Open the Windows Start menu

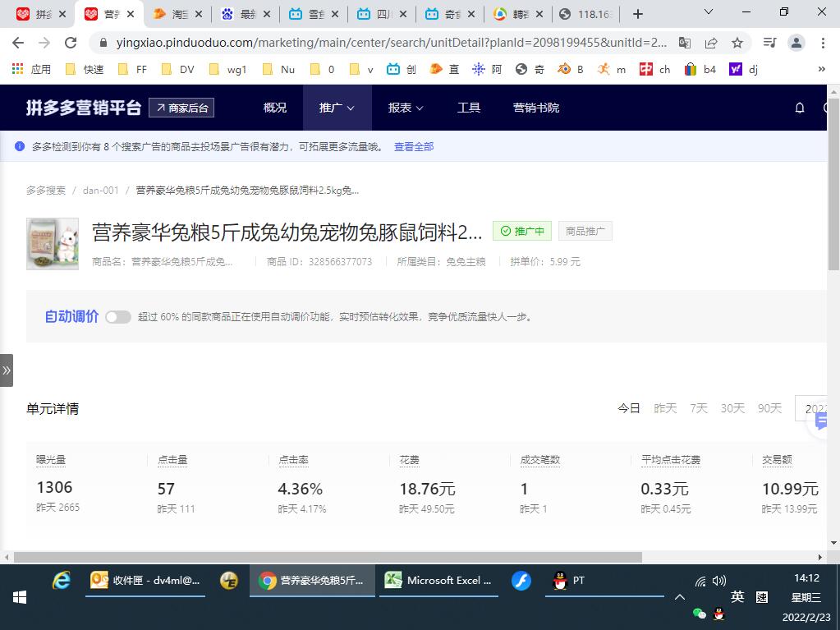tap(19, 597)
